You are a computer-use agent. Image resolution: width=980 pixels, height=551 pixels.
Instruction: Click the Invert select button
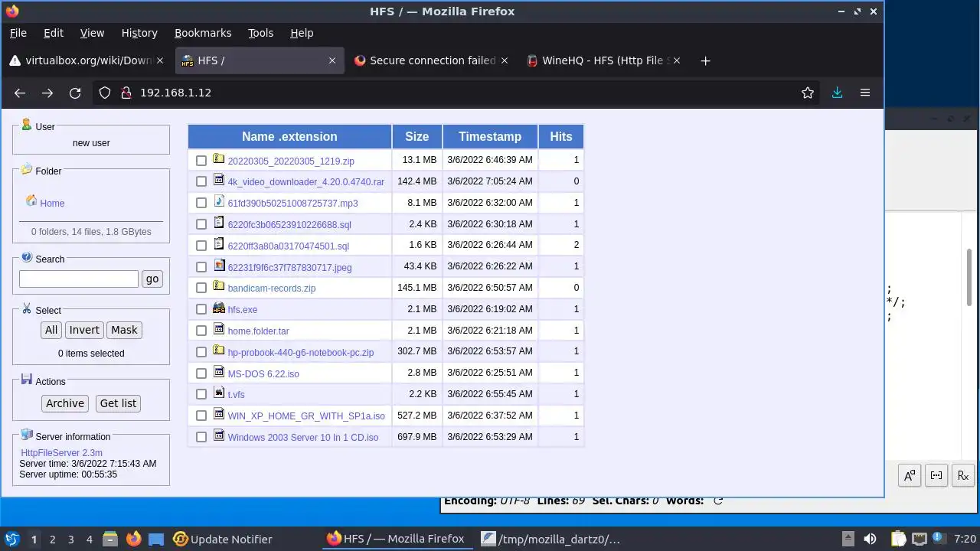84,330
